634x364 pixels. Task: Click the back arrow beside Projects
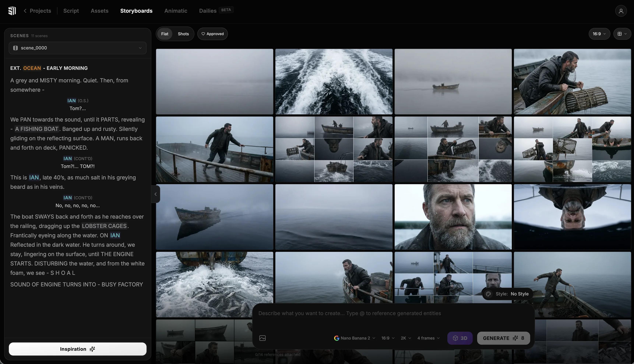pos(25,11)
